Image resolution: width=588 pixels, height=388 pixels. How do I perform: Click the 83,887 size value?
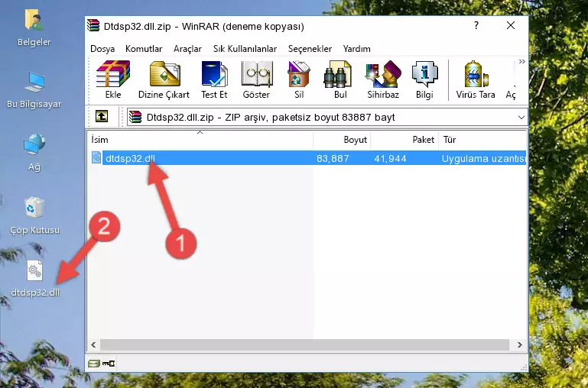click(x=333, y=158)
